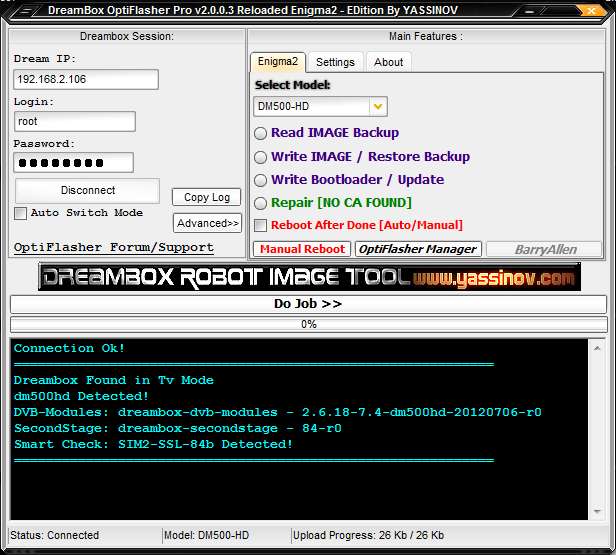This screenshot has width=616, height=555.
Task: Click the 'Main Features :' header
Action: point(426,36)
